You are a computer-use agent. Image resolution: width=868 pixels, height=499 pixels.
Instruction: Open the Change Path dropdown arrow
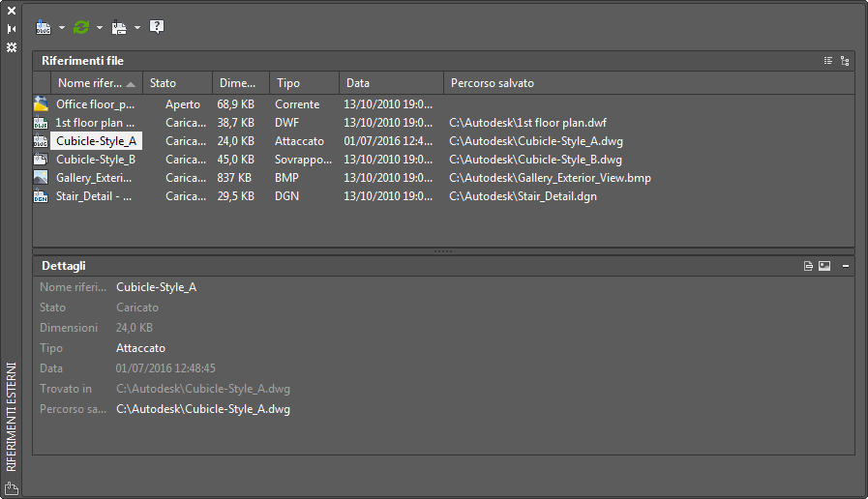coord(137,28)
